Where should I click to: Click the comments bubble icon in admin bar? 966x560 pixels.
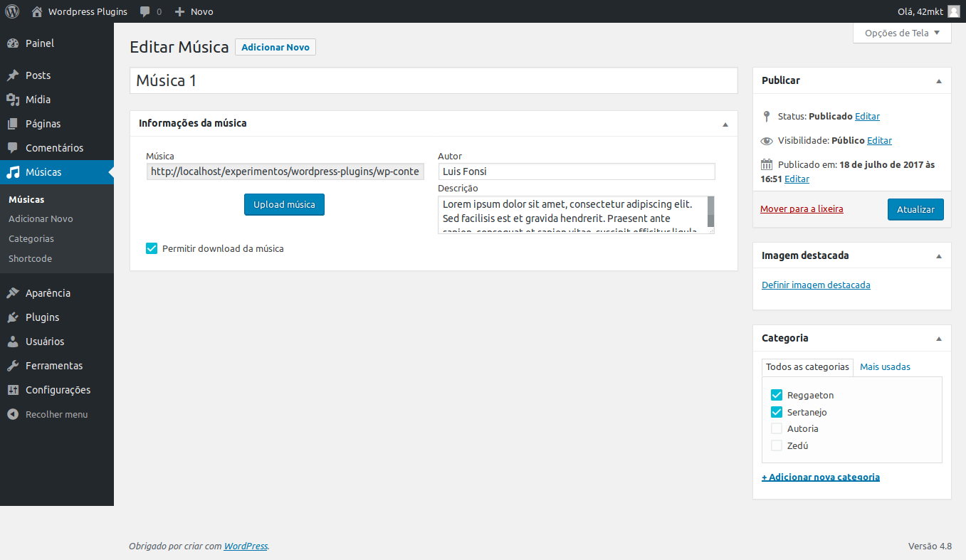(145, 11)
